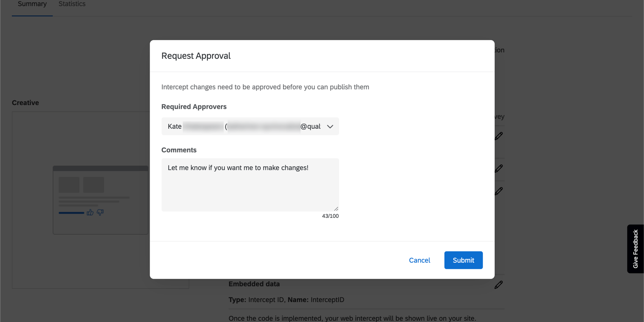Screen dimensions: 644x322
Task: Cancel the Request Approval dialog
Action: click(419, 260)
